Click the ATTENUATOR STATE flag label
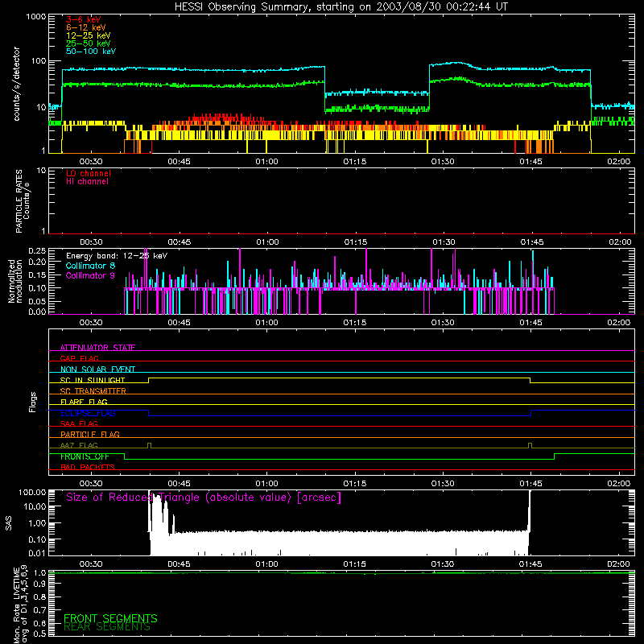The height and width of the screenshot is (644, 644). click(x=97, y=348)
